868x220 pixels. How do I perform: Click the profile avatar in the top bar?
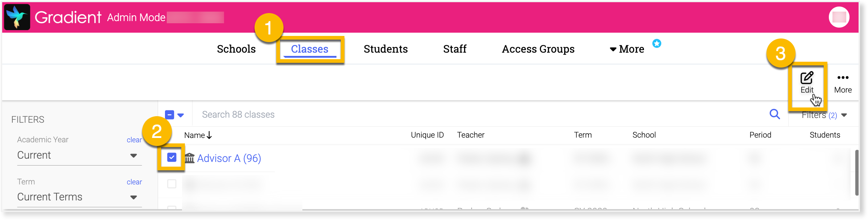coord(840,17)
